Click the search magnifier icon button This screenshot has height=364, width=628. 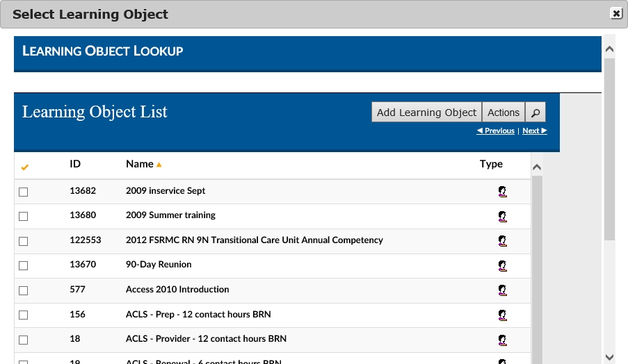(536, 113)
